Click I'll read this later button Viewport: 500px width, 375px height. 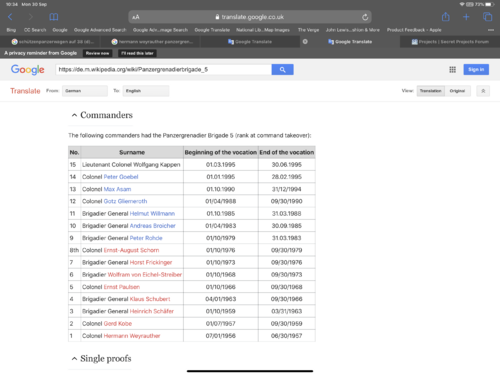tap(137, 53)
